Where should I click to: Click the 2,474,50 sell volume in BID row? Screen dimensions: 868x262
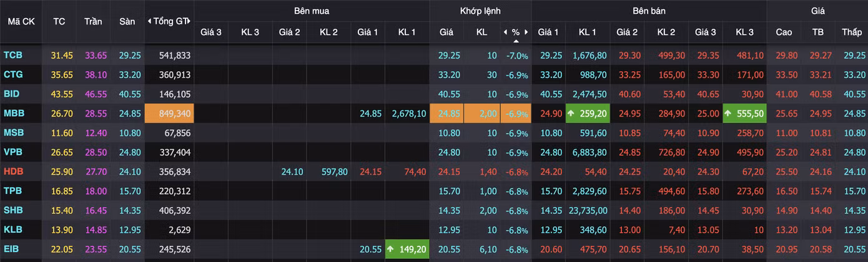point(589,94)
